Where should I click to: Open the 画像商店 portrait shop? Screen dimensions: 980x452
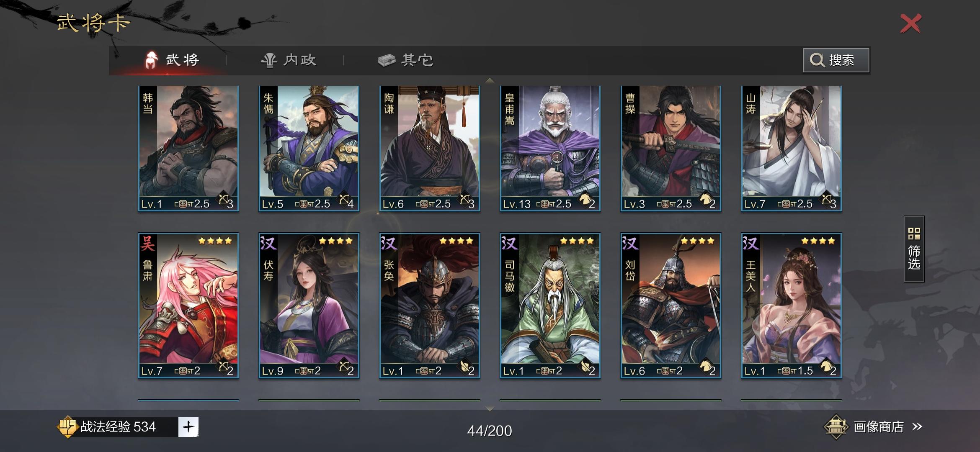pyautogui.click(x=878, y=427)
